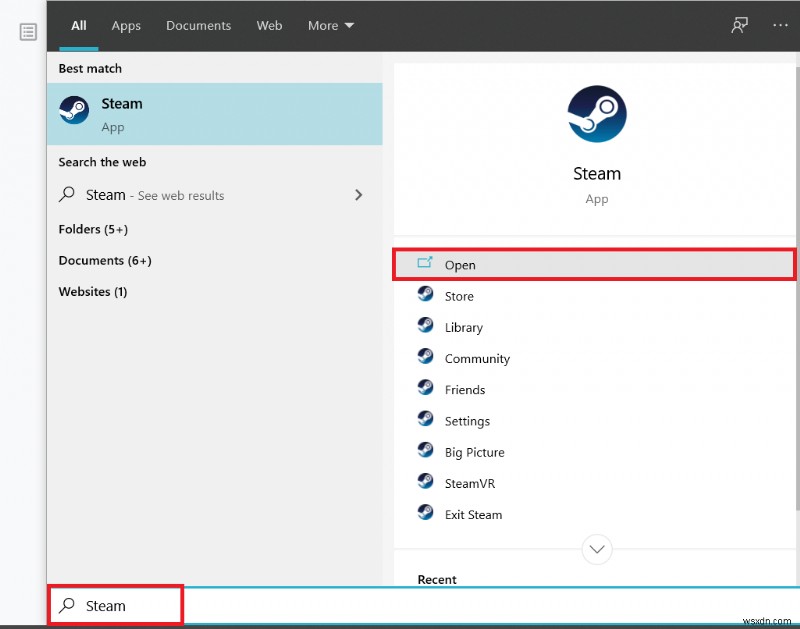Click the Best match heading
Screen dimensions: 800x629
[x=90, y=68]
